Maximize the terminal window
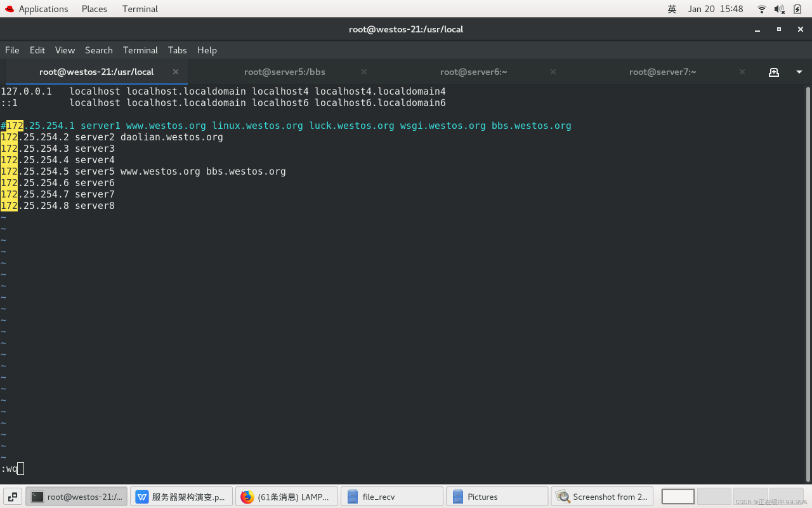812x508 pixels. [779, 29]
